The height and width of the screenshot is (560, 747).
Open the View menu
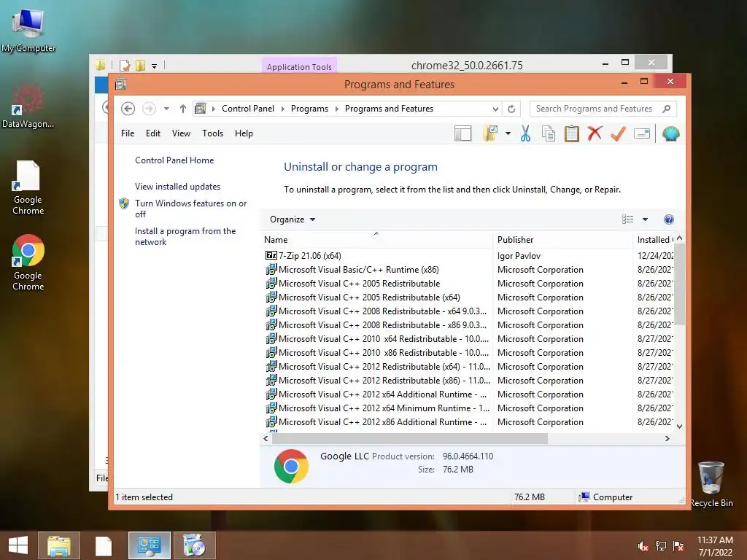coord(181,134)
